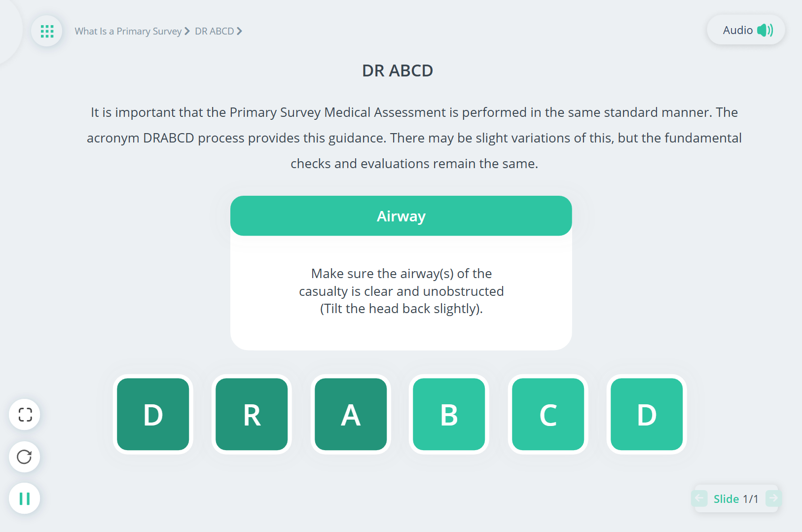Go to the next slide arrow
Viewport: 802px width, 532px height.
(773, 498)
